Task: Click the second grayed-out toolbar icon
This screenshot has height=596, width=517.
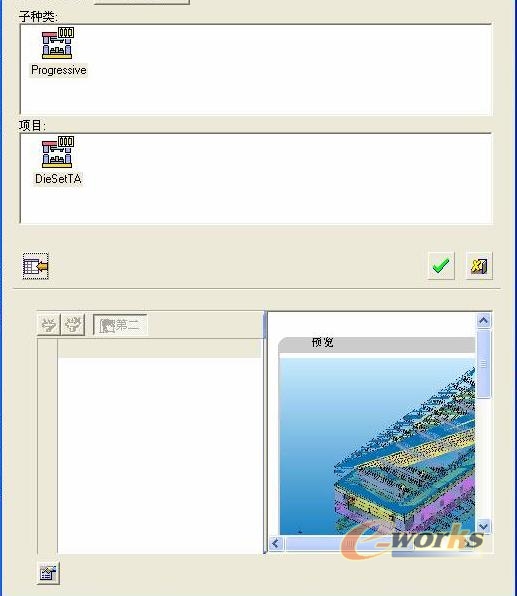Action: [x=73, y=325]
